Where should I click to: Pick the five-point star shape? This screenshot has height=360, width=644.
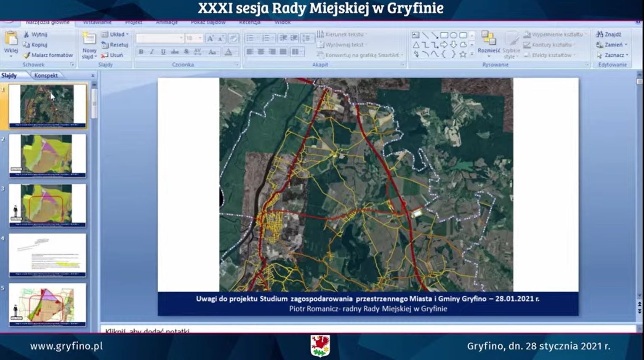[463, 54]
